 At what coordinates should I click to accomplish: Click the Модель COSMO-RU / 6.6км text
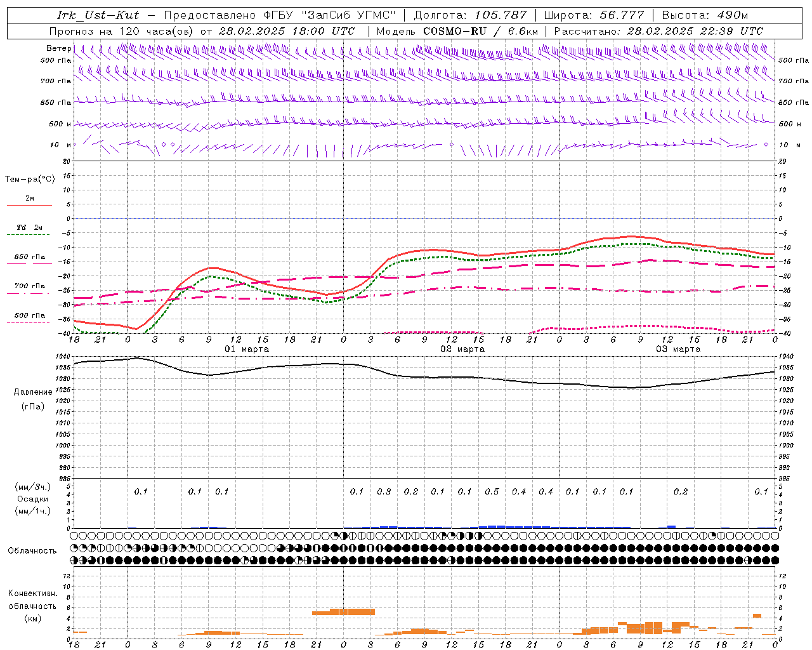tap(457, 31)
